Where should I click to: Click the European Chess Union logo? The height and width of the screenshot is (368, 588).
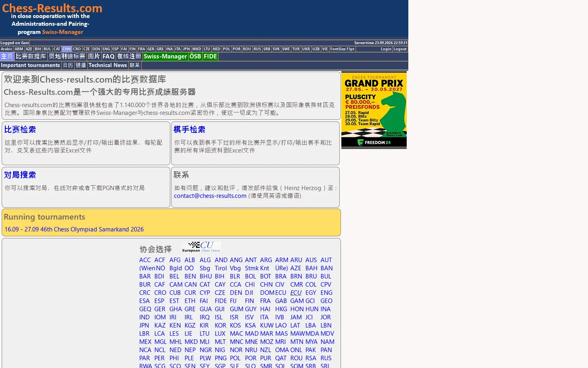(x=201, y=247)
